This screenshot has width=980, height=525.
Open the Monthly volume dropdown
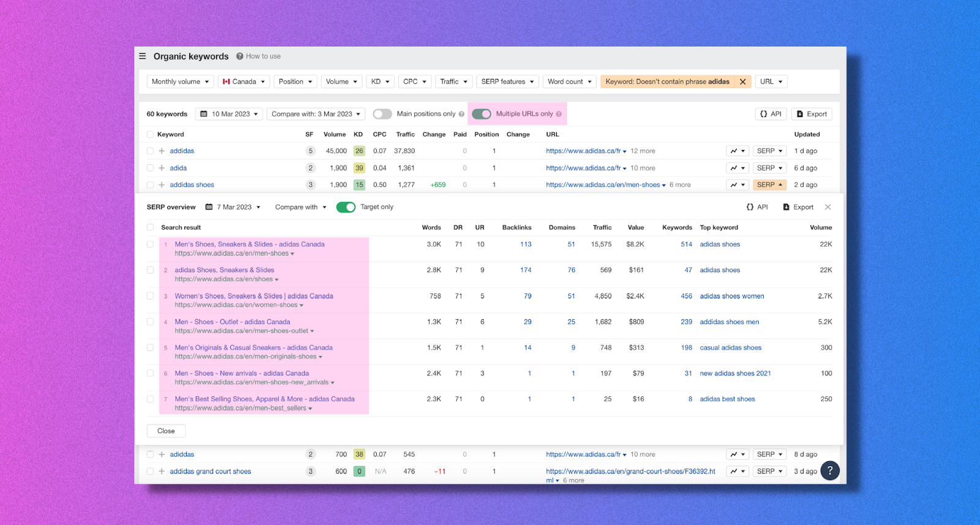click(x=180, y=81)
